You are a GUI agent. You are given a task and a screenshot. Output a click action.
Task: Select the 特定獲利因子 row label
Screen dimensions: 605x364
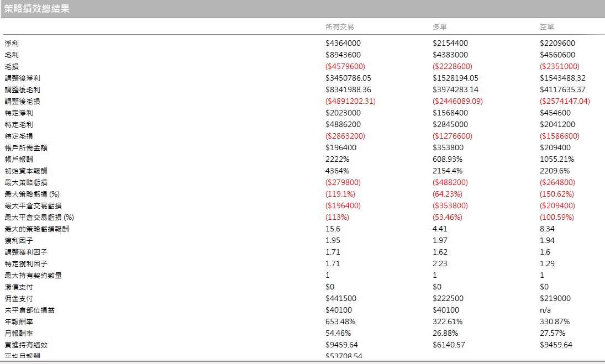click(x=26, y=263)
